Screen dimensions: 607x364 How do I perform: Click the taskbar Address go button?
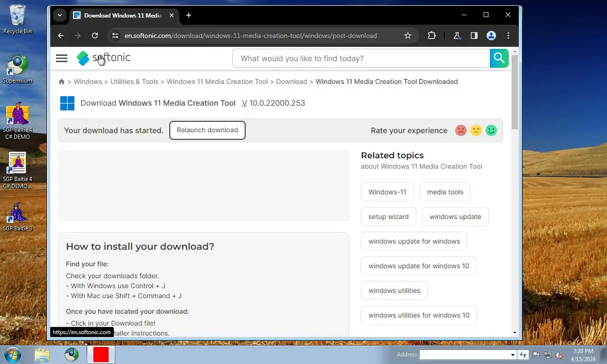pyautogui.click(x=523, y=355)
